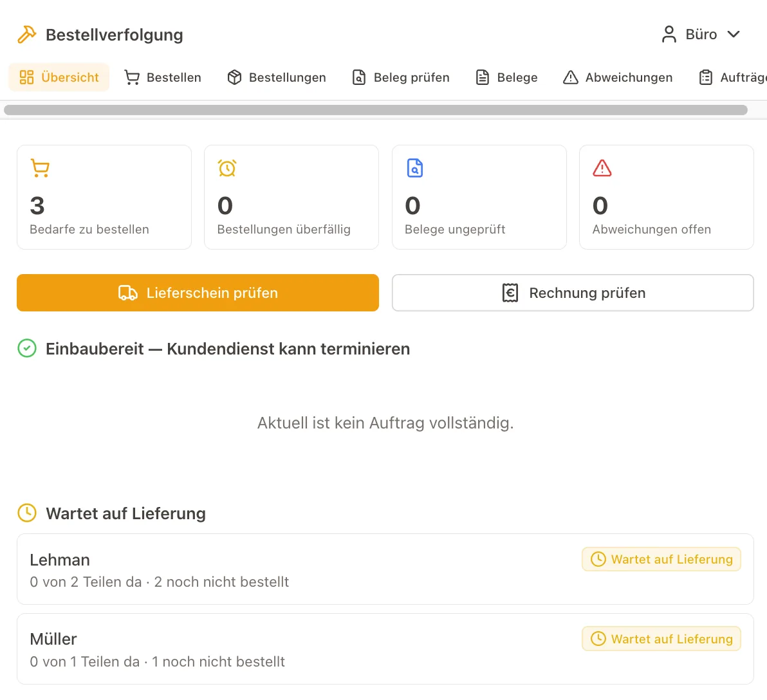
Task: Click the orange Lieferschein prüfen button
Action: (x=198, y=293)
